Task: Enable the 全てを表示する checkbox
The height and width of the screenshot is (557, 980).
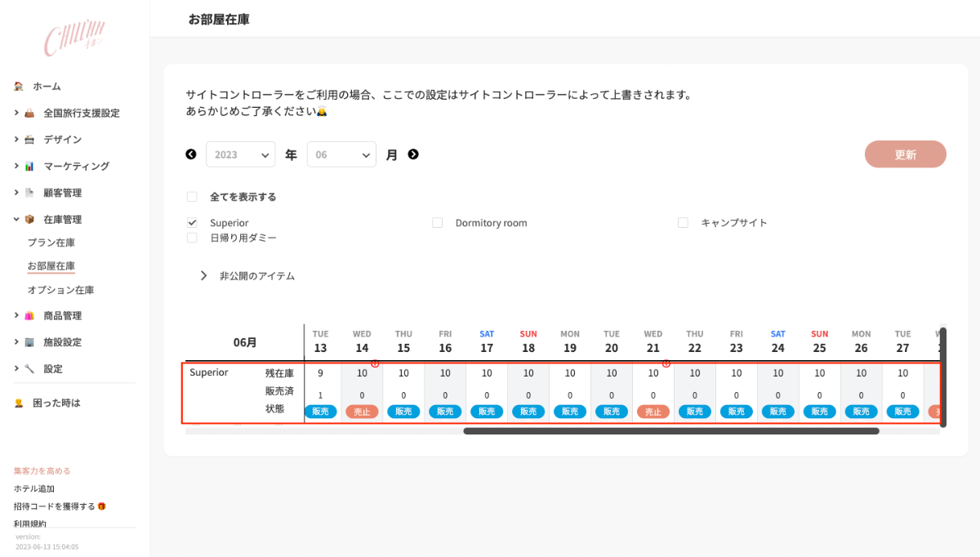Action: tap(192, 197)
